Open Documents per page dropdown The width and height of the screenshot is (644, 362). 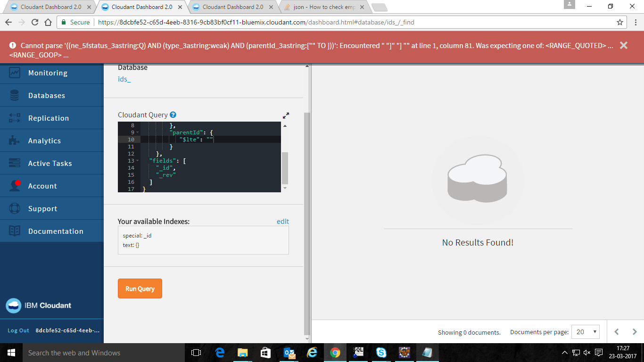click(x=585, y=332)
